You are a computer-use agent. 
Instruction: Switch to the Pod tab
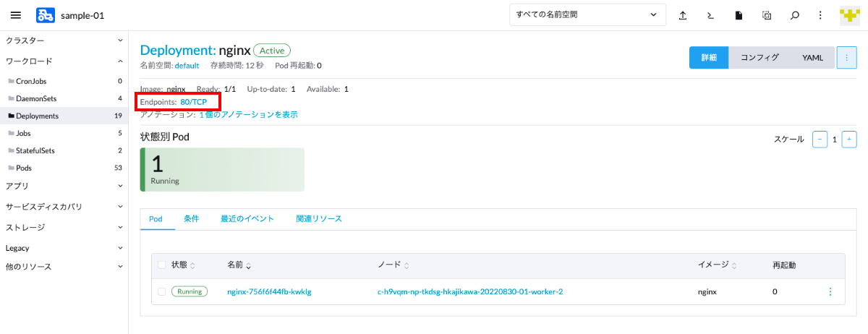point(157,218)
